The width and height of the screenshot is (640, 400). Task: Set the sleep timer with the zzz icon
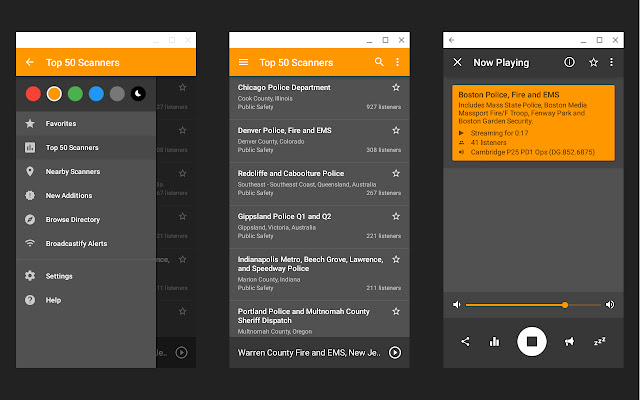(600, 341)
